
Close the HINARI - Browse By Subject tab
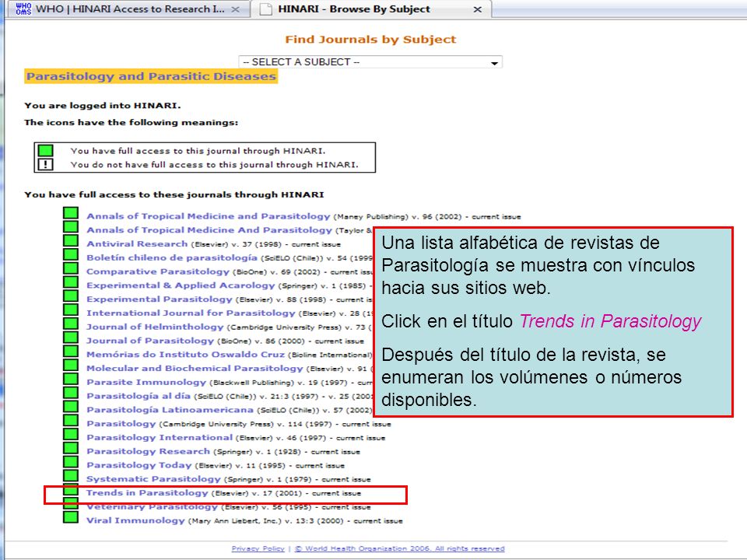point(477,9)
